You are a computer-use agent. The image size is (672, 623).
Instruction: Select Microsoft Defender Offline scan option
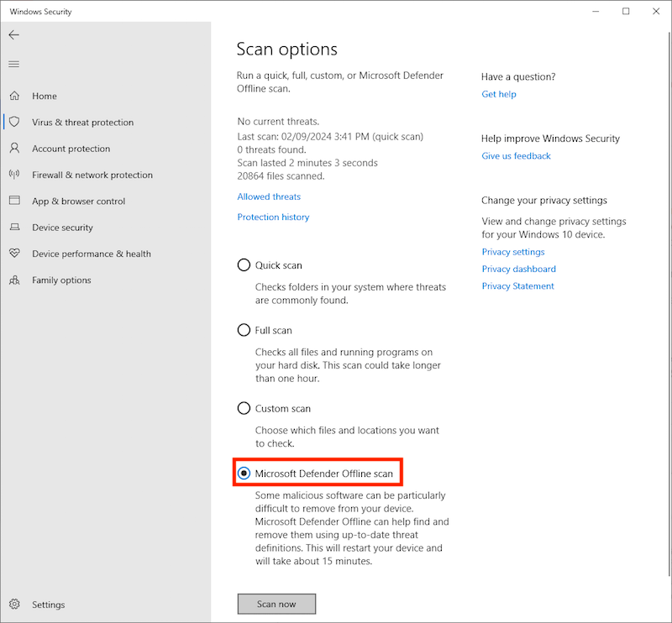[244, 474]
